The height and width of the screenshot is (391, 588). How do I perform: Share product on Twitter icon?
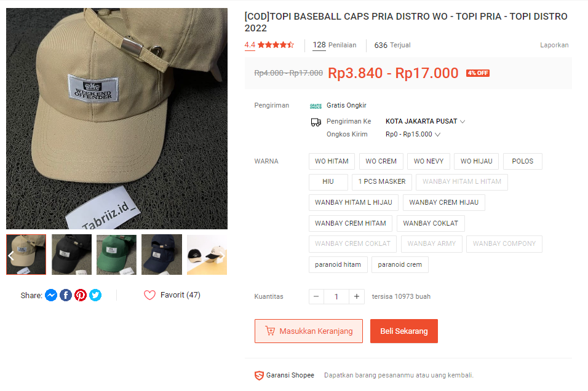tap(95, 295)
